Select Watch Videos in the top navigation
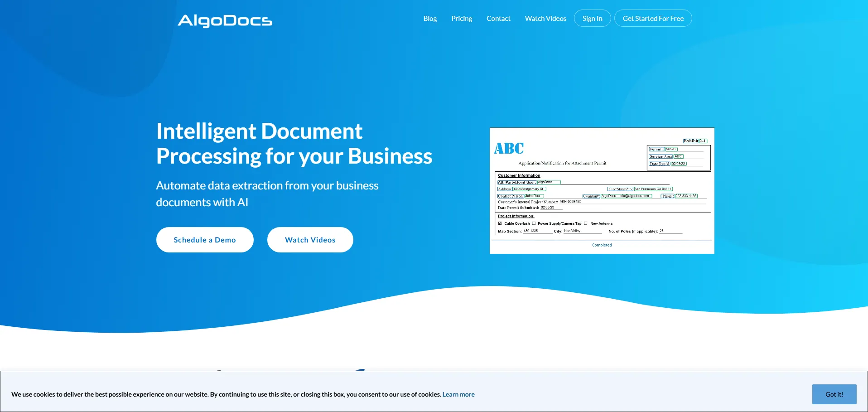Image resolution: width=868 pixels, height=412 pixels. click(x=545, y=19)
